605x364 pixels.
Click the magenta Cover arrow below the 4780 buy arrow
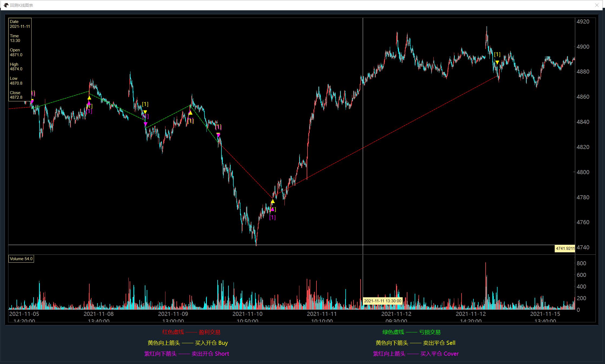tap(272, 209)
